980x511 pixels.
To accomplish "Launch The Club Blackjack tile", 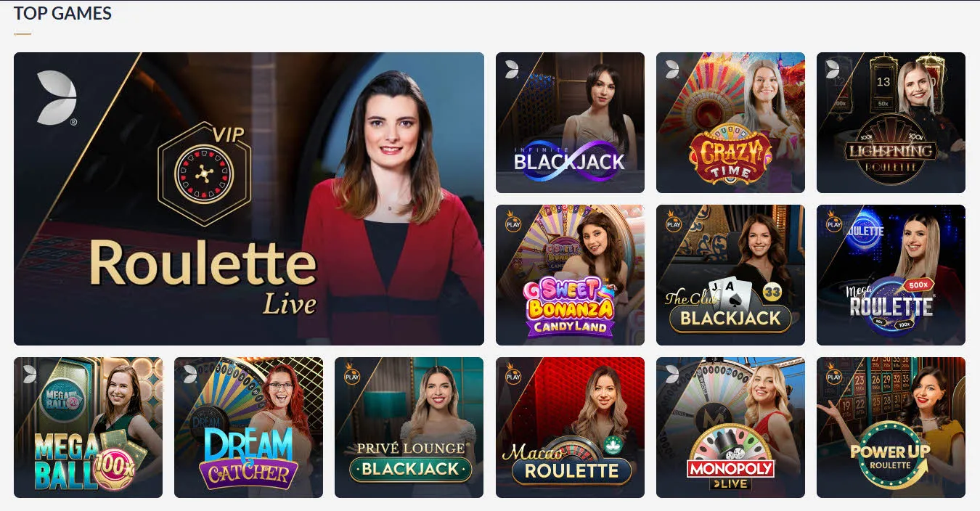I will click(x=730, y=275).
